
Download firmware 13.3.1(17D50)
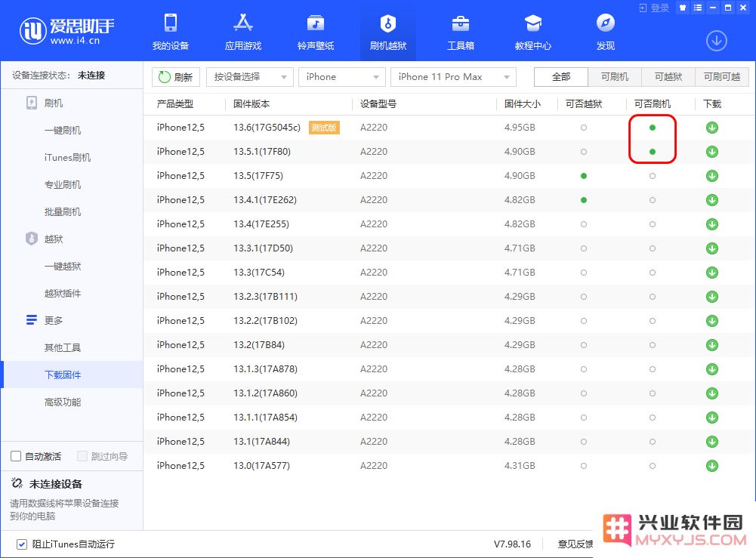[x=712, y=248]
